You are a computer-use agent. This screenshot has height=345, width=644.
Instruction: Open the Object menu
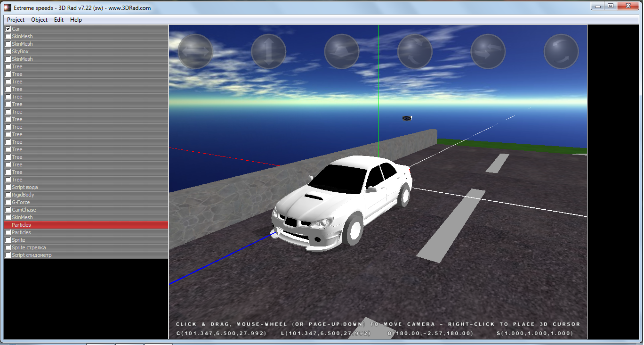coord(39,20)
